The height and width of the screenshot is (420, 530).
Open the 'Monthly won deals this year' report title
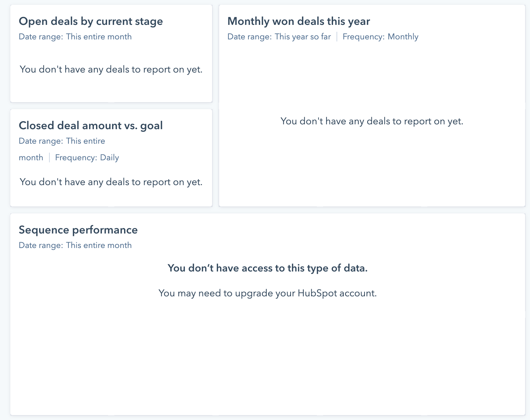[x=299, y=21]
